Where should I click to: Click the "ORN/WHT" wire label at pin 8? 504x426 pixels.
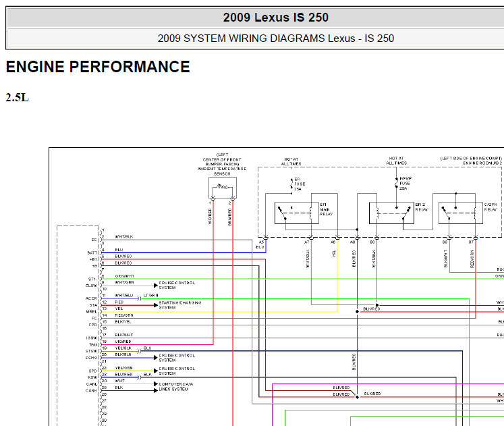coord(125,276)
